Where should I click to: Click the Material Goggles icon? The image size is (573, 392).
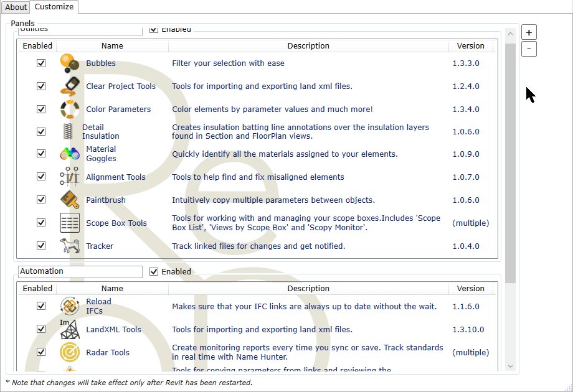pos(69,154)
